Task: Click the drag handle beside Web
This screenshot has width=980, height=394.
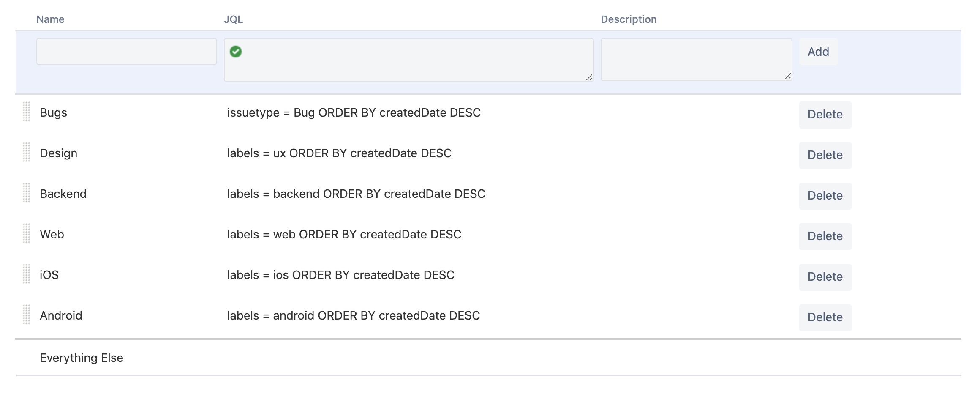Action: tap(26, 233)
